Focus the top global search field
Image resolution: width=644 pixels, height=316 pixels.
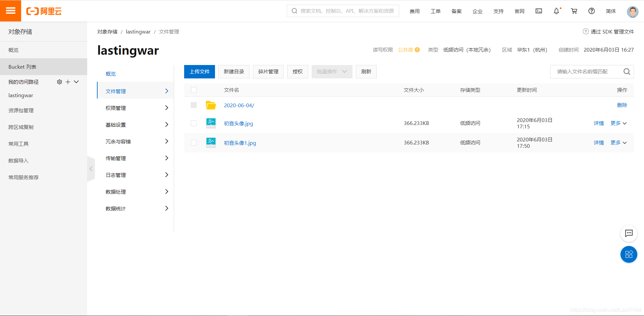tap(343, 11)
